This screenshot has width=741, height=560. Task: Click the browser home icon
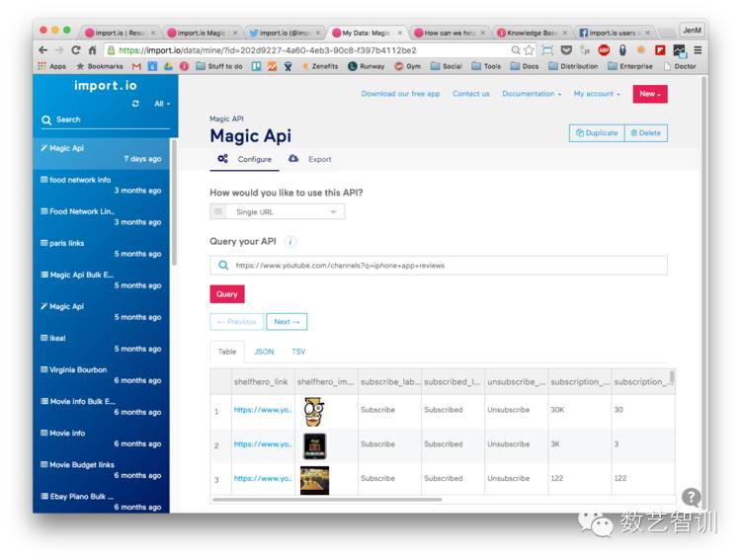pyautogui.click(x=93, y=50)
